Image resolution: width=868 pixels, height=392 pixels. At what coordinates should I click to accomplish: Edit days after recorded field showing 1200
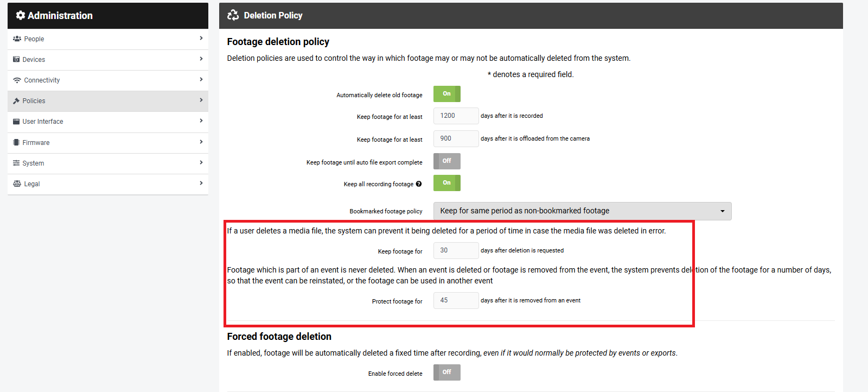pyautogui.click(x=456, y=116)
